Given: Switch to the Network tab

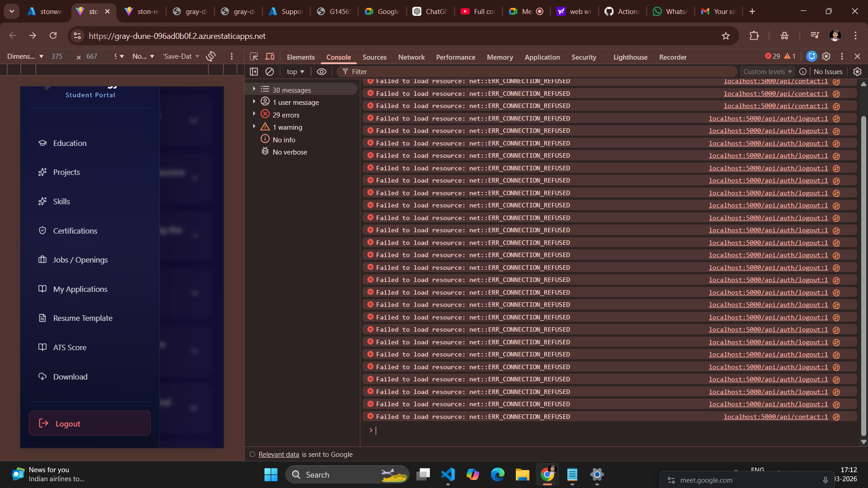Looking at the screenshot, I should click(x=411, y=57).
